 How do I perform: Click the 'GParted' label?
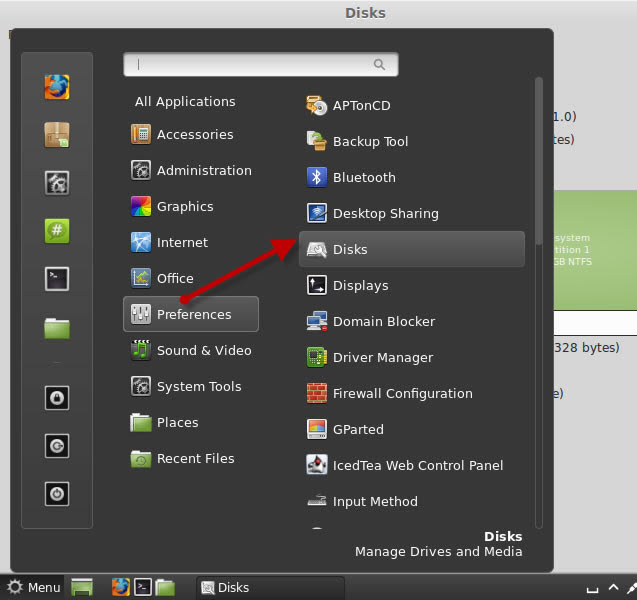pyautogui.click(x=358, y=429)
